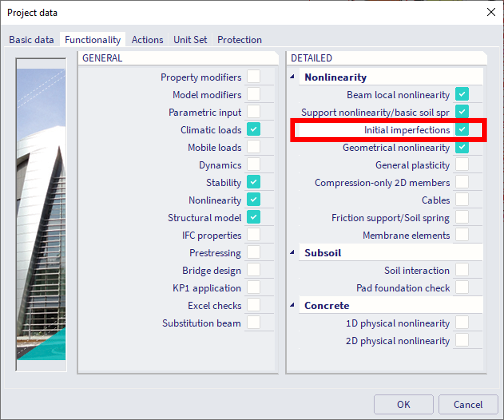Screen dimensions: 504x420
Task: Confirm with the OK button
Action: point(403,405)
